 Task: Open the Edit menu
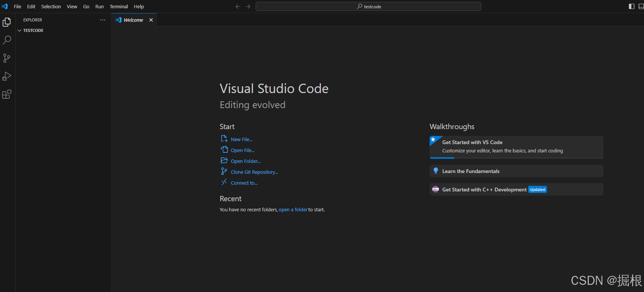[31, 6]
